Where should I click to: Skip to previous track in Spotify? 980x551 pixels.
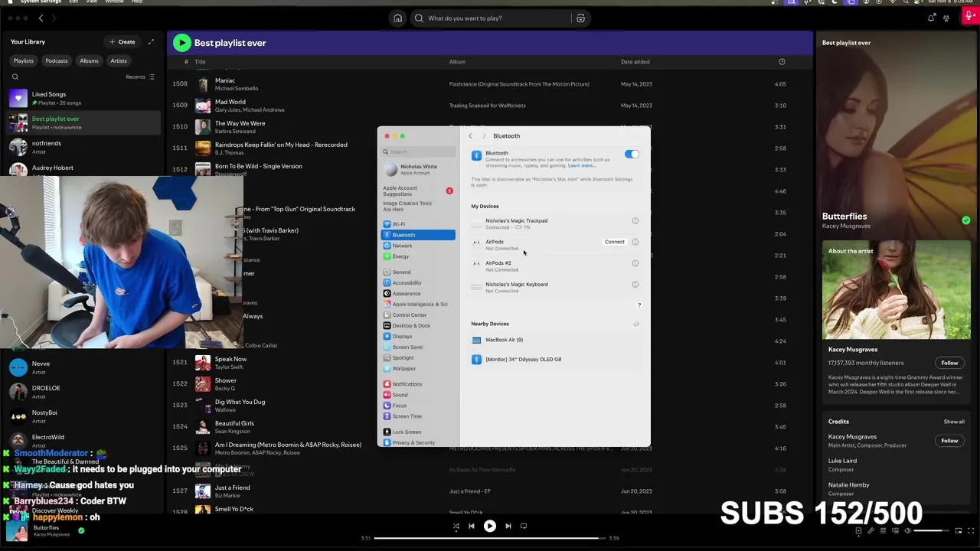point(472,526)
